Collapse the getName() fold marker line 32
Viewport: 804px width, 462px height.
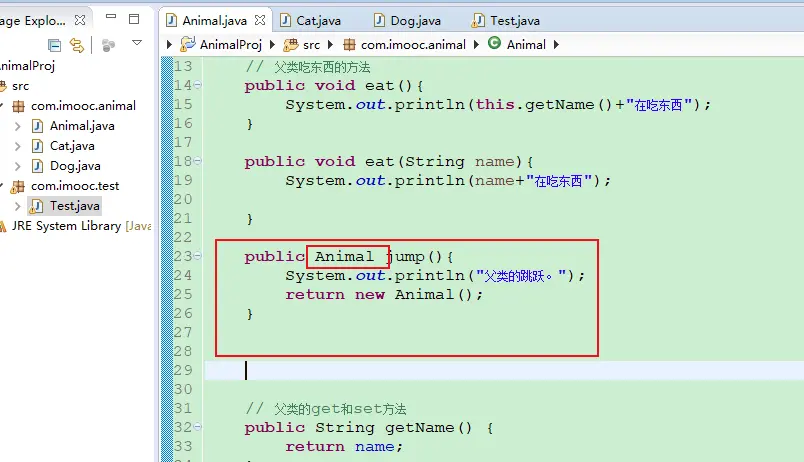click(198, 428)
